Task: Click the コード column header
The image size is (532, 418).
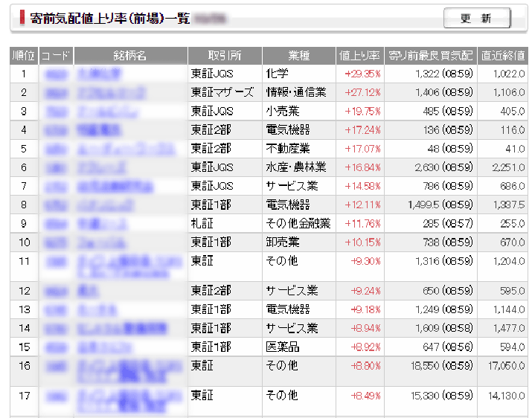Action: coord(56,56)
